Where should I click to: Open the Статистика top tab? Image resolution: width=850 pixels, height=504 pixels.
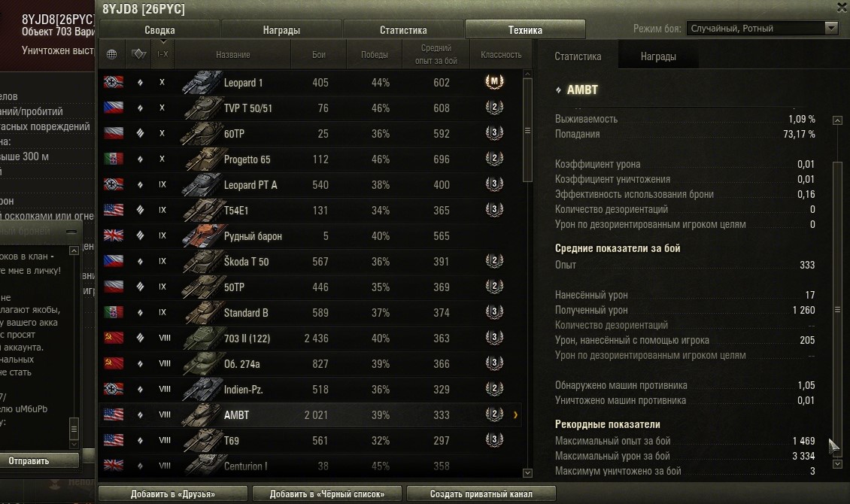[x=403, y=30]
